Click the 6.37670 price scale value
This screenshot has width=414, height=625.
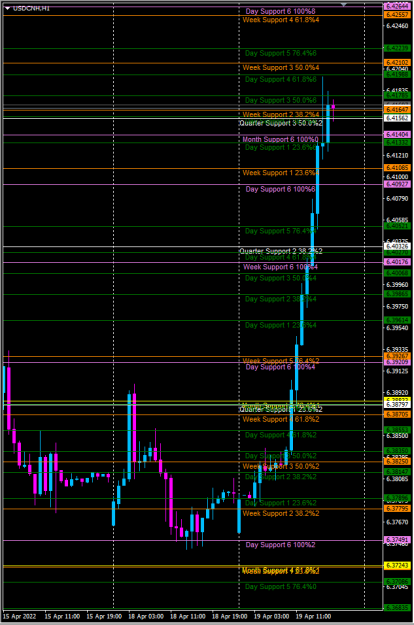[398, 522]
